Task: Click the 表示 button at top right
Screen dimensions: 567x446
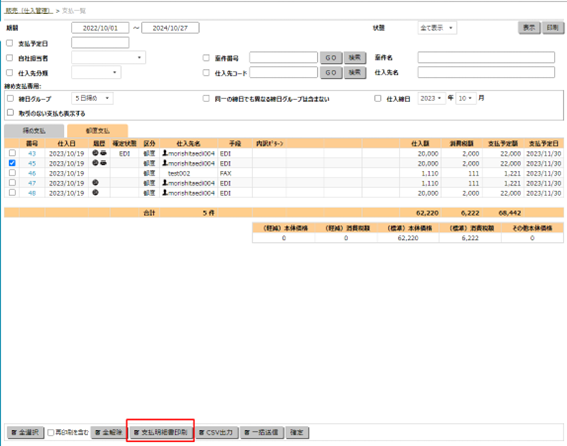Action: [x=529, y=28]
